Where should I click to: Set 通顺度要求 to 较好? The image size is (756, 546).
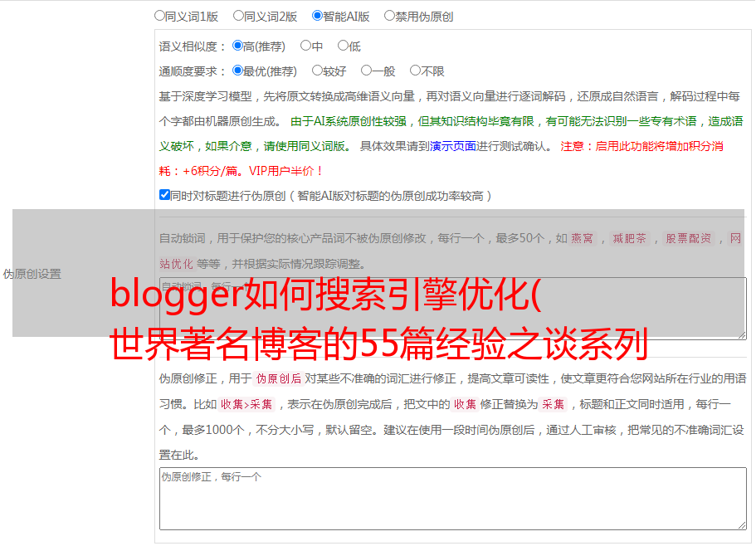coord(317,71)
